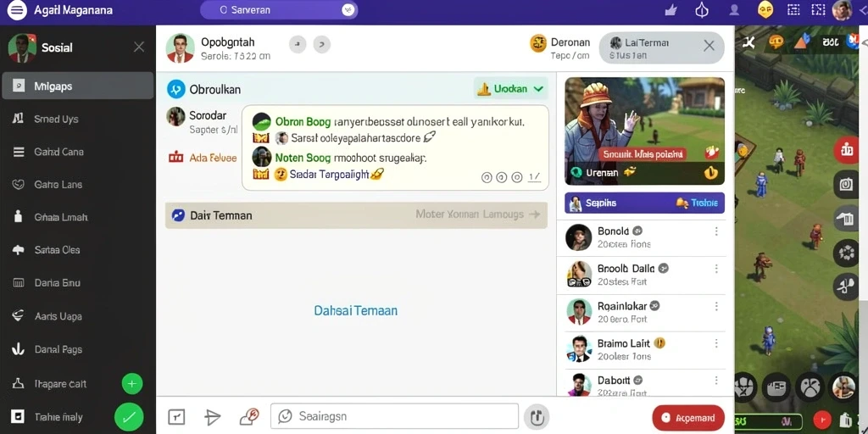Screen dimensions: 868x434
Task: Click the red Aqpemard button
Action: (688, 418)
